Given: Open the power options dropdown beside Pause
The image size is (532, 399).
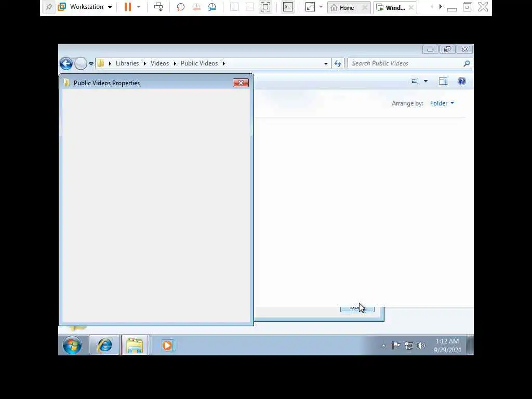Looking at the screenshot, I should [139, 7].
